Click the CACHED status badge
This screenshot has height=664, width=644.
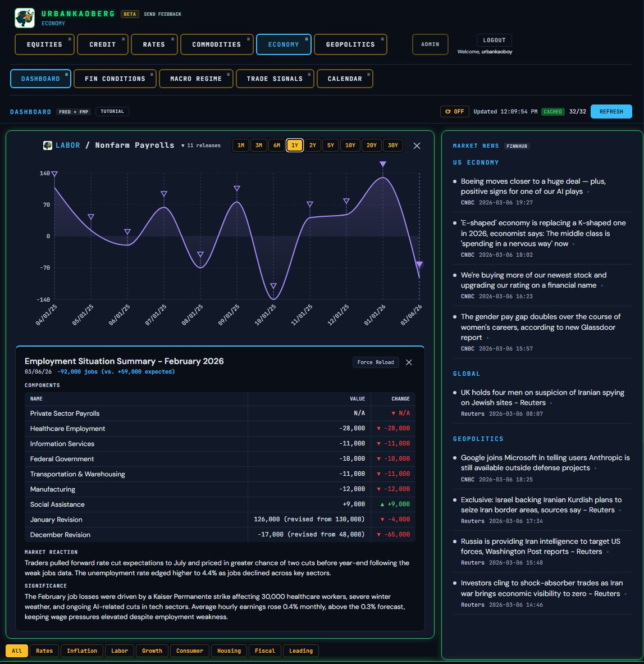pyautogui.click(x=552, y=111)
